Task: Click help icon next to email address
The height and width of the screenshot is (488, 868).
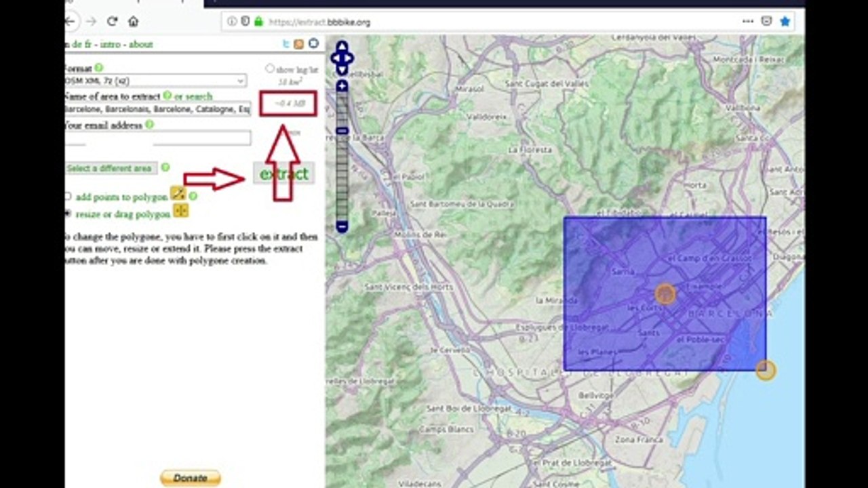Action: tap(149, 125)
